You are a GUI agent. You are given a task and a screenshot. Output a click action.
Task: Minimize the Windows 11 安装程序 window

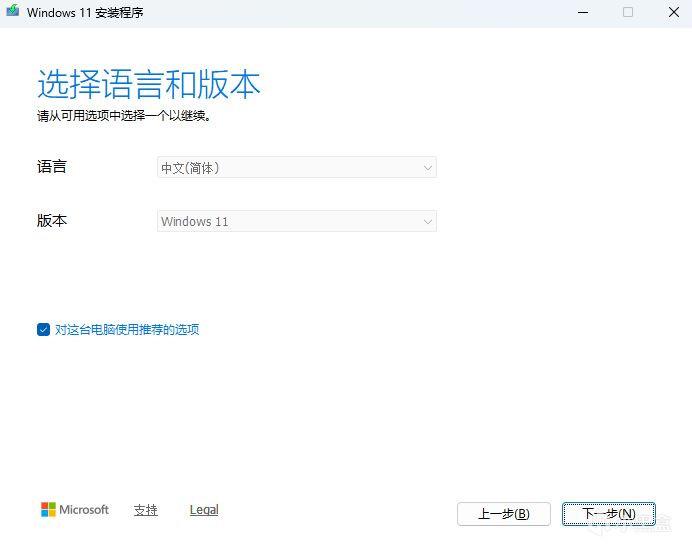click(x=583, y=12)
